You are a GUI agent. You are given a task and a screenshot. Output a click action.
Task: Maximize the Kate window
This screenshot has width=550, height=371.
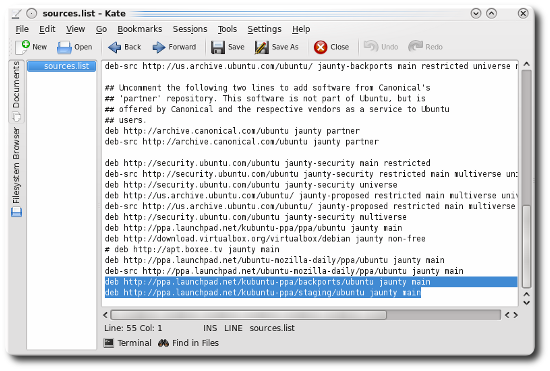click(491, 13)
